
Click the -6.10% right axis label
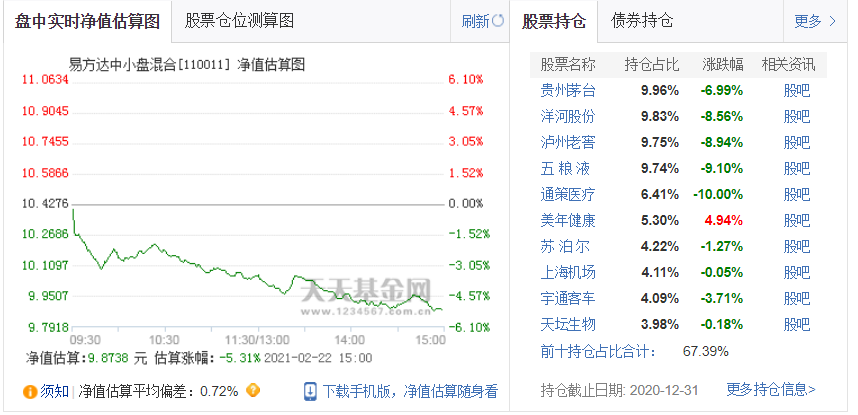point(469,327)
